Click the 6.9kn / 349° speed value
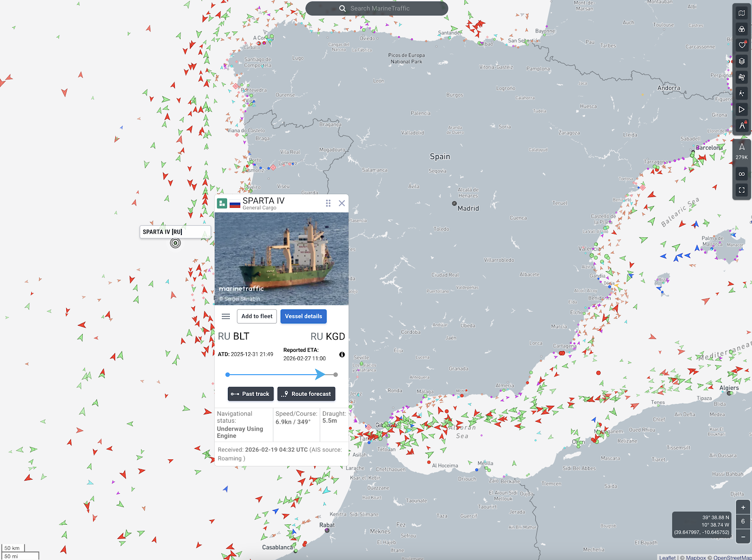 (293, 422)
